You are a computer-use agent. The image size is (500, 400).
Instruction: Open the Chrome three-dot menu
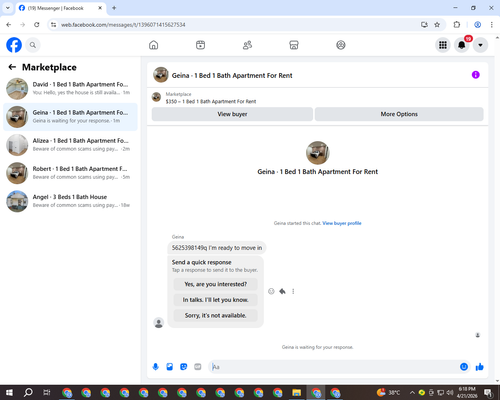(x=492, y=25)
